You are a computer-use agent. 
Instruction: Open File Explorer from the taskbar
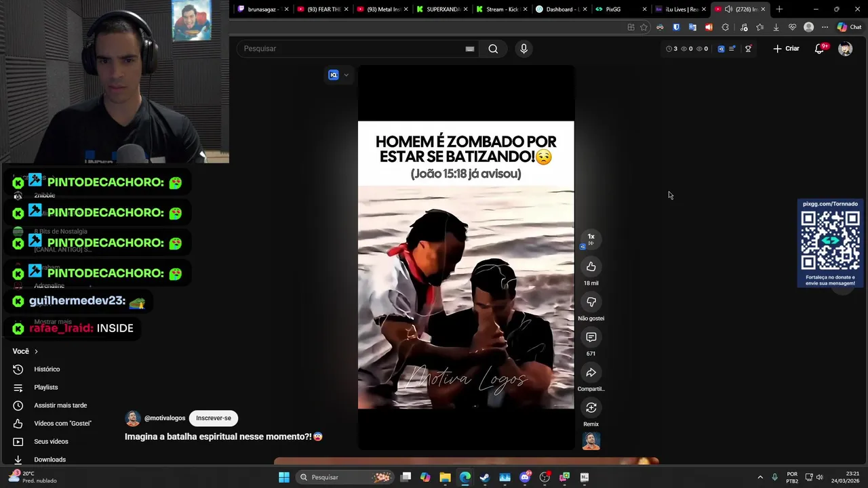click(445, 477)
